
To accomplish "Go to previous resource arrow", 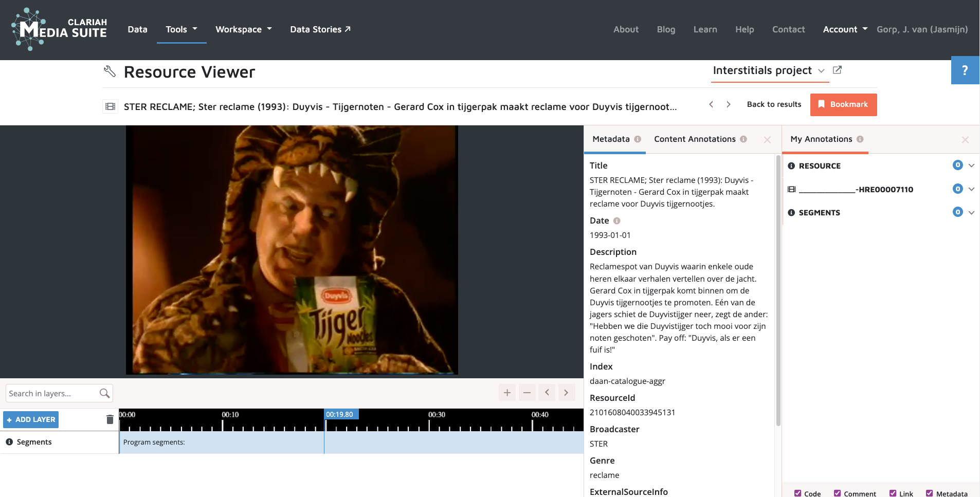I will [x=711, y=104].
